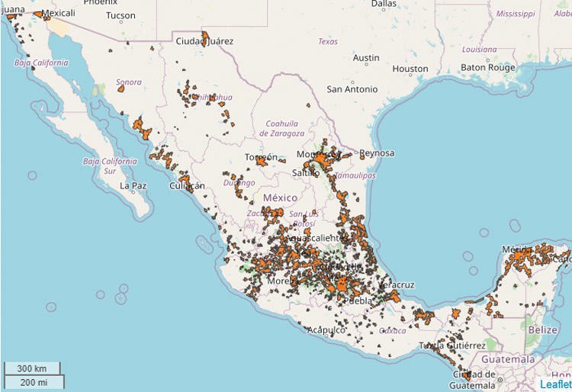The height and width of the screenshot is (392, 572).
Task: Click the 300 km scale bar
Action: pos(33,368)
